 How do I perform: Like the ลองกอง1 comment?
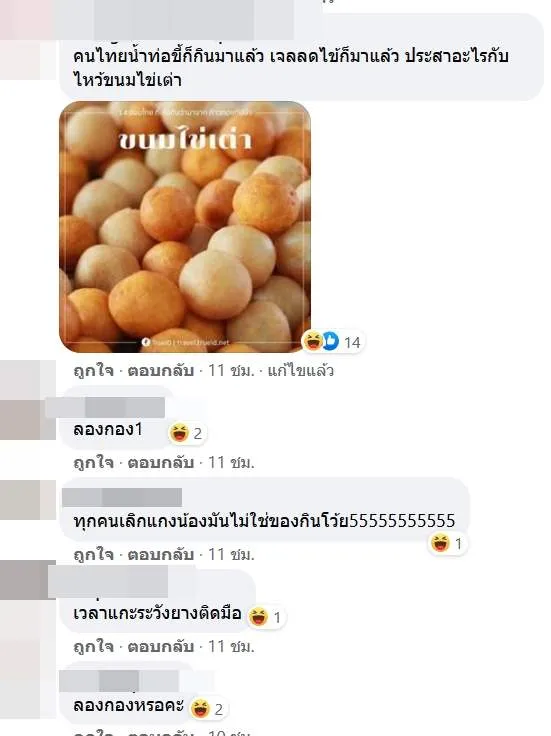(93, 463)
